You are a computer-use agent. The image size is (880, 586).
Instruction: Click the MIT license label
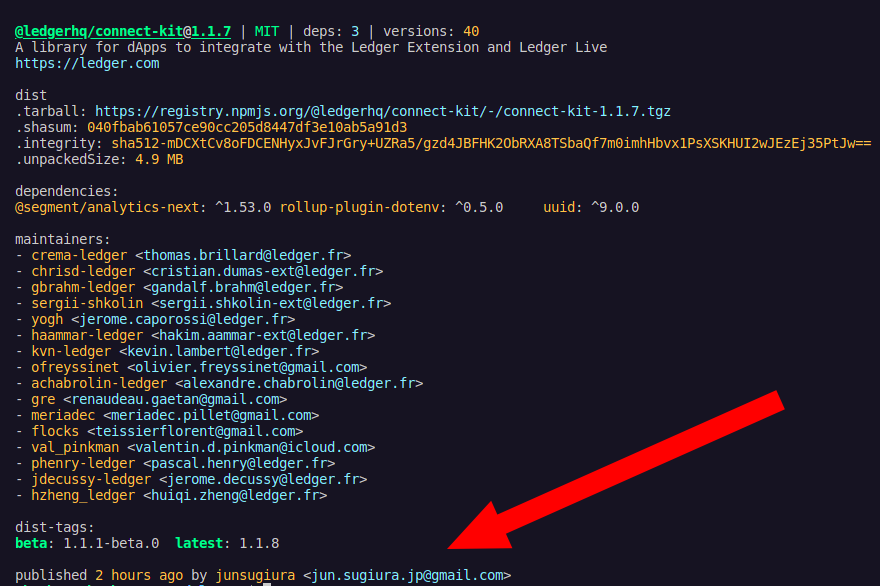coord(267,31)
